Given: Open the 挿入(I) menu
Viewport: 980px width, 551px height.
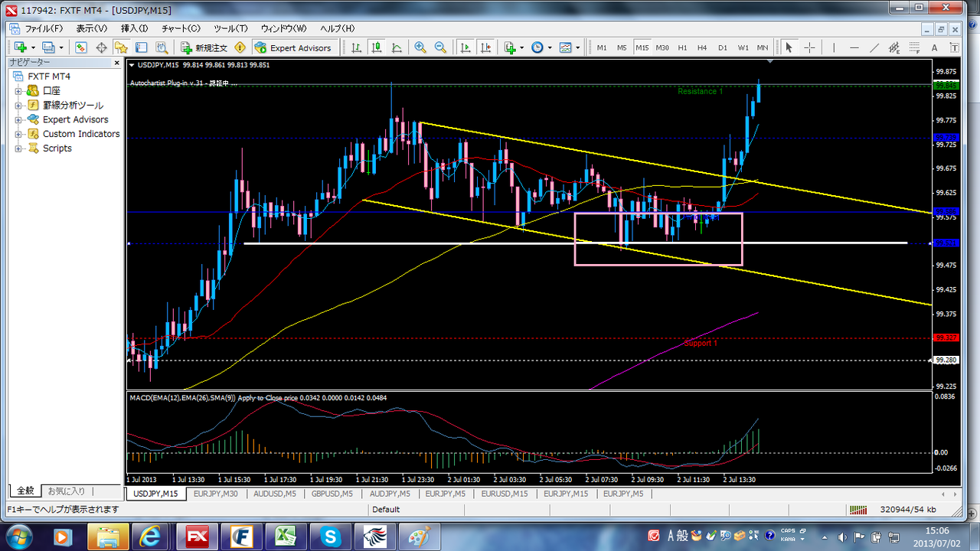Looking at the screenshot, I should click(134, 28).
